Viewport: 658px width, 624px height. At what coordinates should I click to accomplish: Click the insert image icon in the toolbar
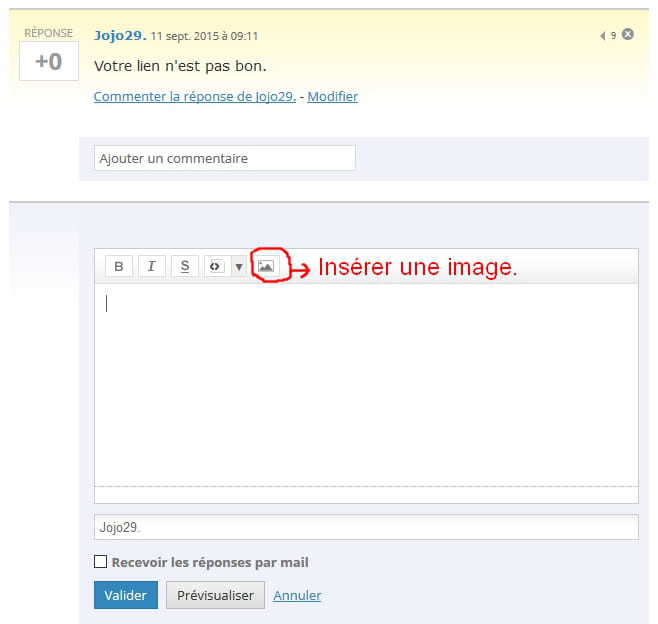266,266
